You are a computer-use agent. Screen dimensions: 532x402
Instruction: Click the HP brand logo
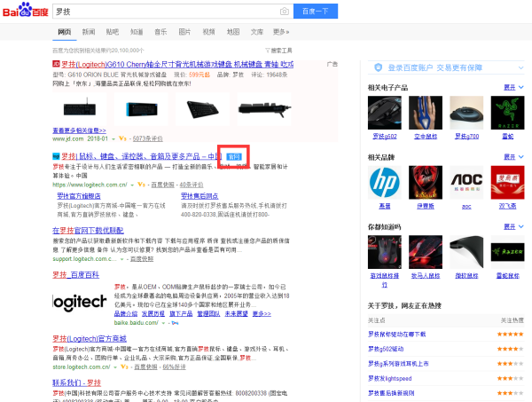coord(385,182)
